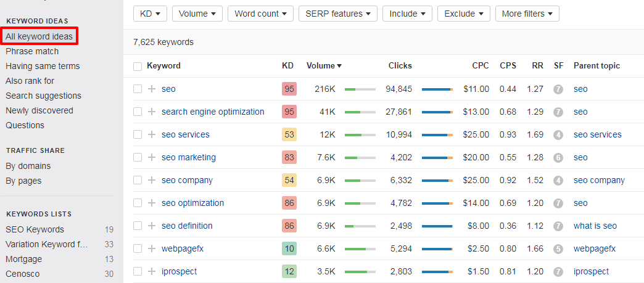This screenshot has width=644, height=283.
Task: Open 'Having same terms' report
Action: (43, 66)
